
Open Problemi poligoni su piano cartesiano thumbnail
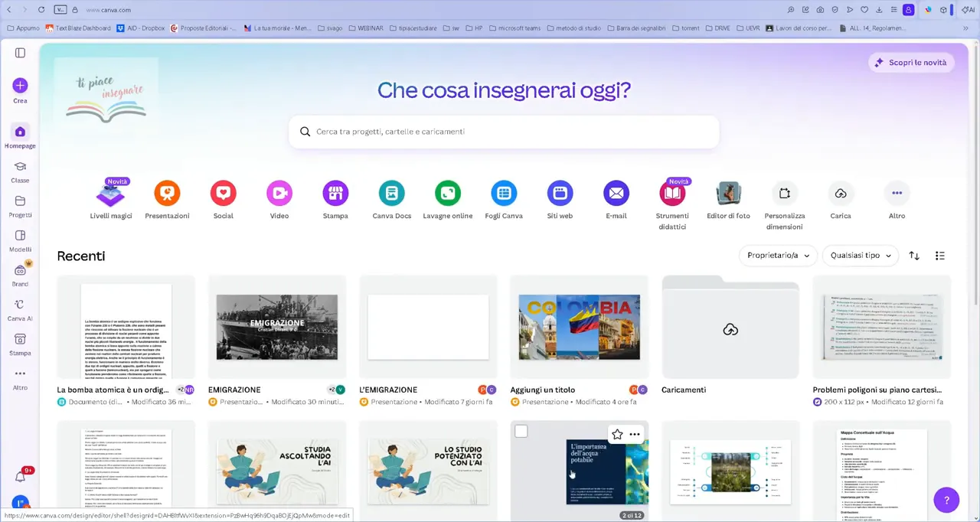pyautogui.click(x=881, y=327)
